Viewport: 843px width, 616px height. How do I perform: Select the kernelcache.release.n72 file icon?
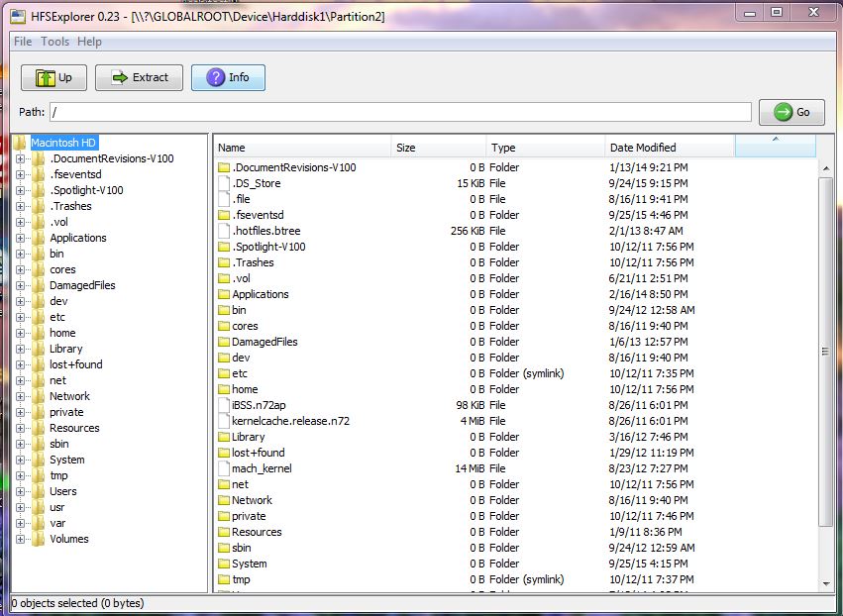click(223, 421)
